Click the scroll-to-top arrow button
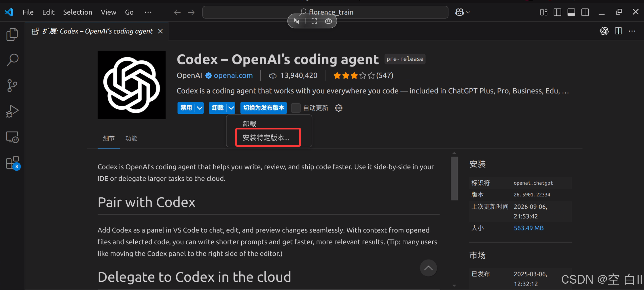Image resolution: width=644 pixels, height=290 pixels. coord(428,268)
